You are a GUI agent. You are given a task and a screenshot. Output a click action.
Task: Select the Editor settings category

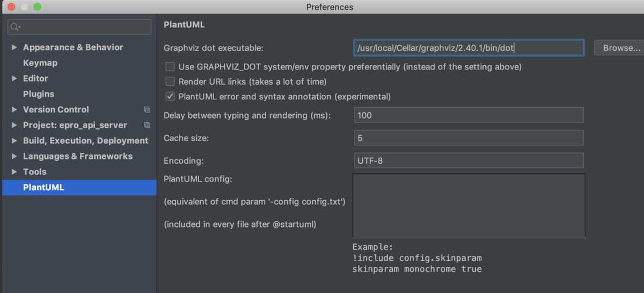click(35, 78)
